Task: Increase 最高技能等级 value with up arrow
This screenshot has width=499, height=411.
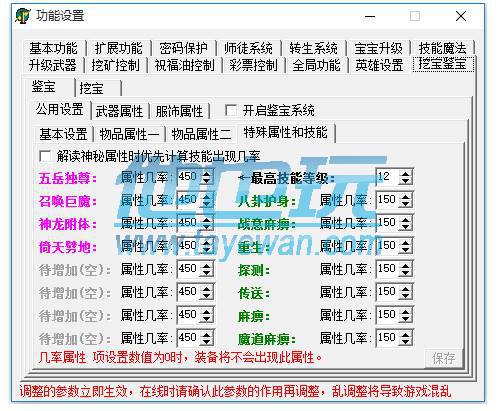Action: (406, 173)
